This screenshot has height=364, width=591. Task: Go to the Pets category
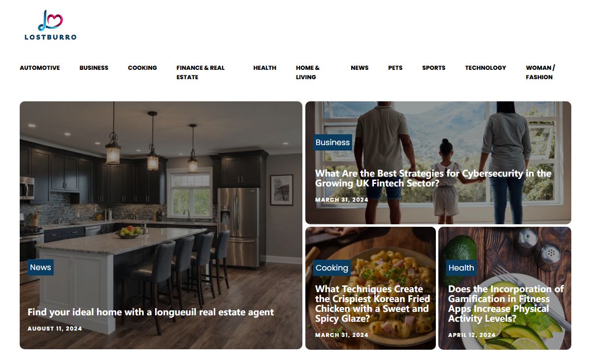[395, 68]
